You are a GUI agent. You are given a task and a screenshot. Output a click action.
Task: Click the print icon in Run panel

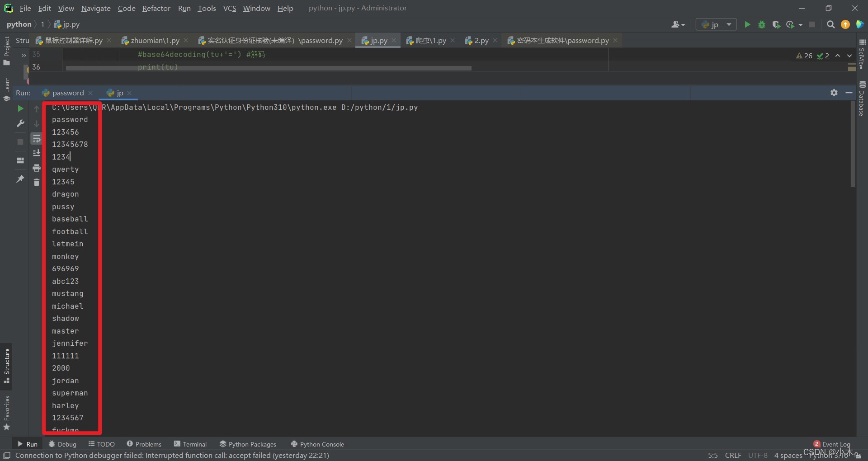click(x=37, y=168)
